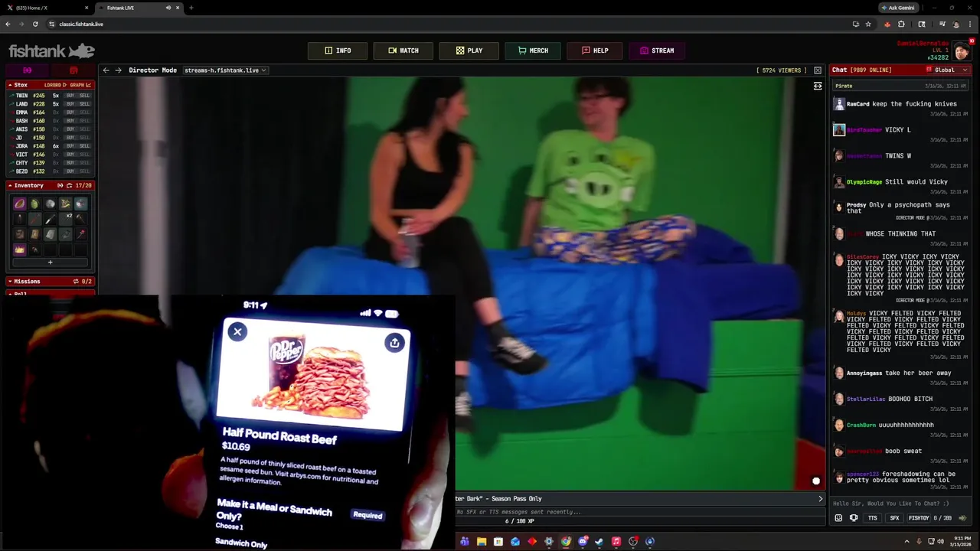Click RamCard username in chat

[x=857, y=104]
